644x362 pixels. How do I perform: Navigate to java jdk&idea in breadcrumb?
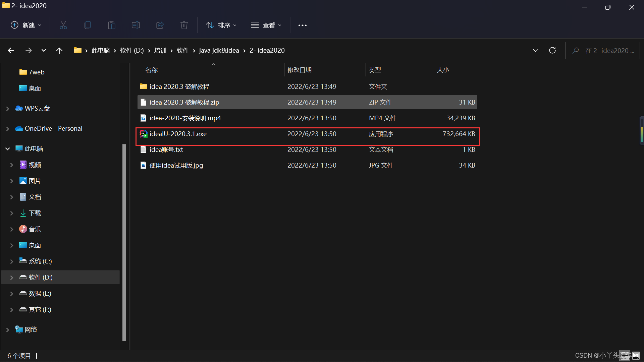(x=219, y=51)
